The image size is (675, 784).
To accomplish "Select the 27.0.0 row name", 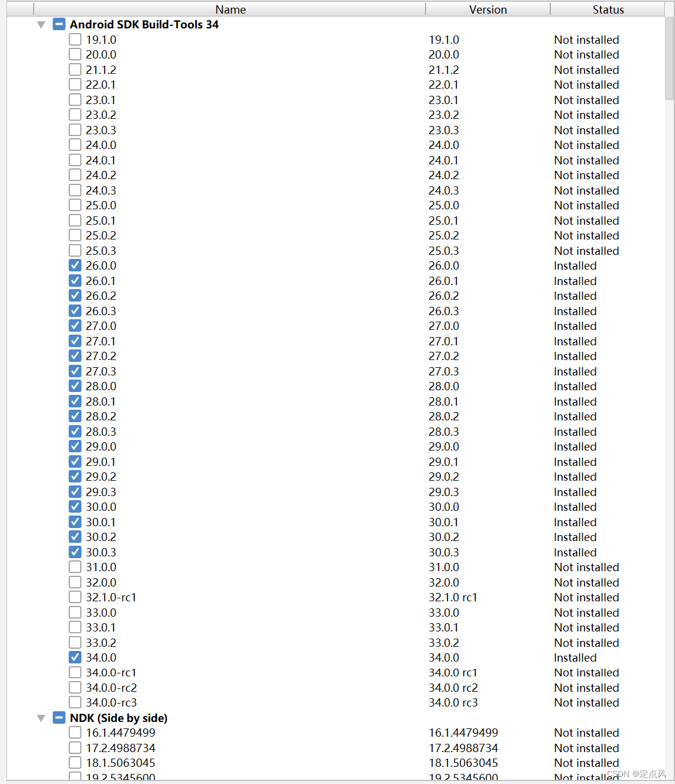I will (x=101, y=326).
